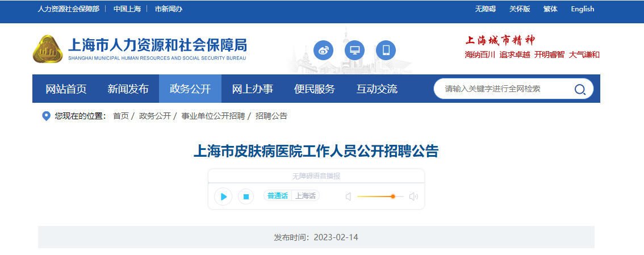Open the Weibo icon link
Screen dimensions: 644x255
323,50
